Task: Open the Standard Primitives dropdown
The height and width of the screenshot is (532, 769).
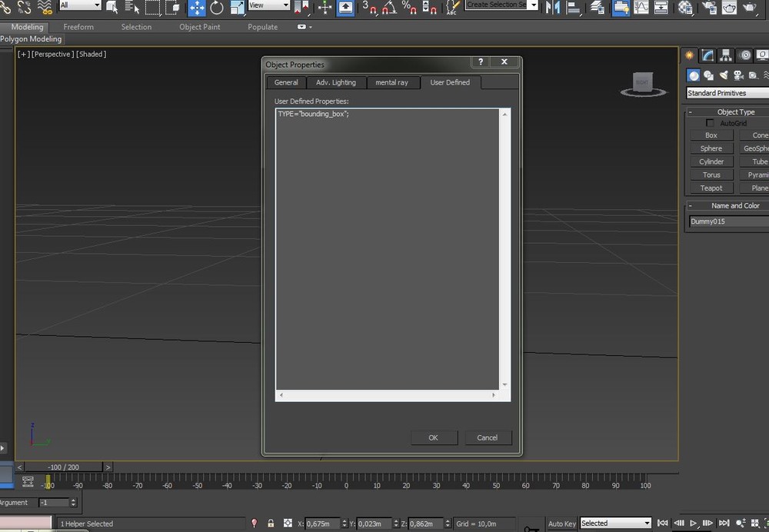Action: (727, 93)
